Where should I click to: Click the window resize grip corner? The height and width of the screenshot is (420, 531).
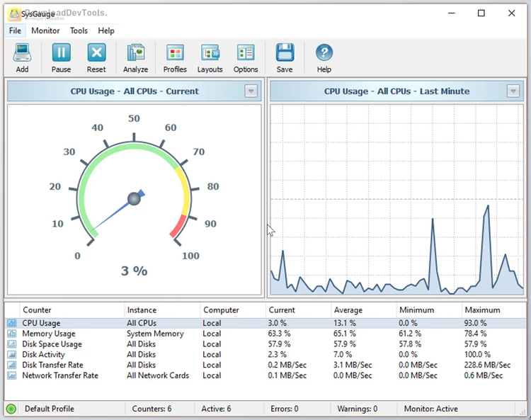pyautogui.click(x=523, y=411)
